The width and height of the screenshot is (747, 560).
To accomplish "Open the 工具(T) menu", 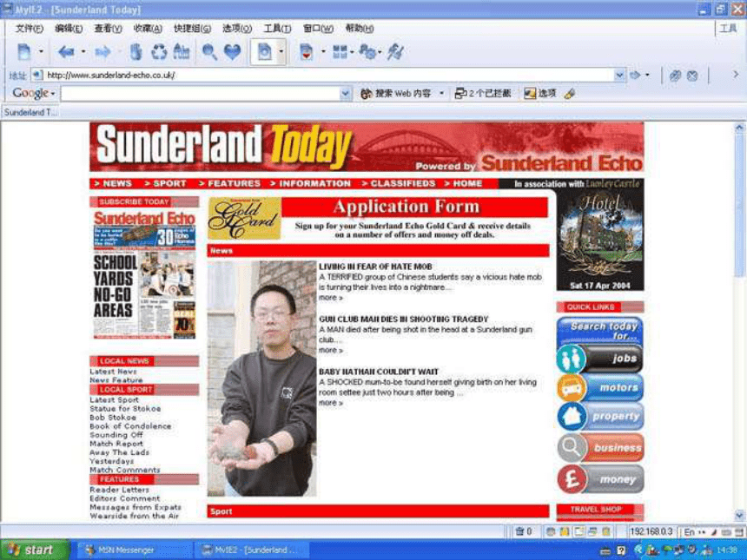I will click(277, 29).
